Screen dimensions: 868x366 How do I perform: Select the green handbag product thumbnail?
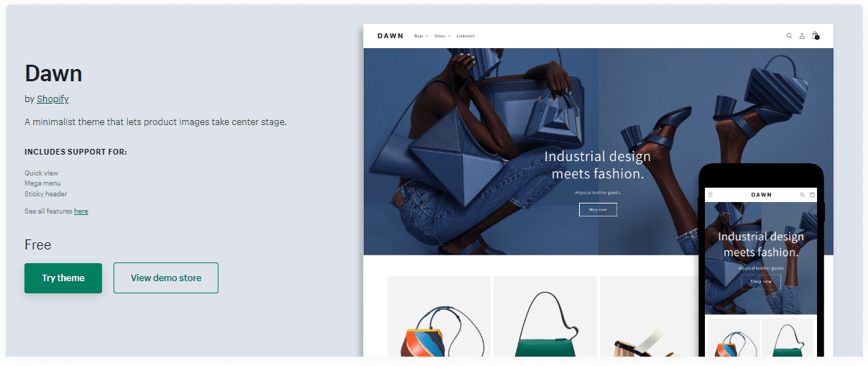545,316
